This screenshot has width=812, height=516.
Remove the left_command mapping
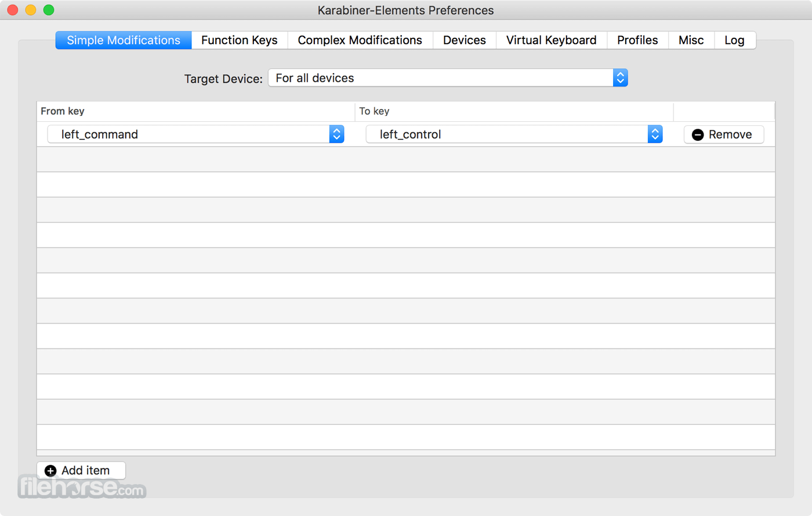[724, 135]
